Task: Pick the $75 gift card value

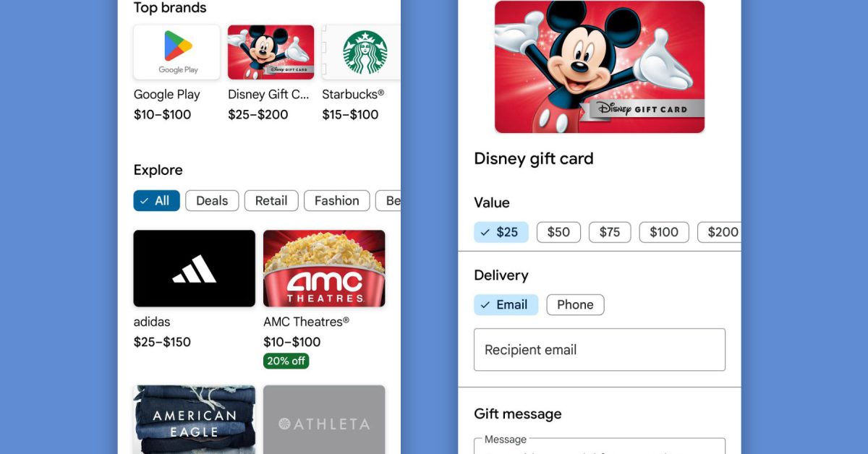Action: pyautogui.click(x=610, y=232)
